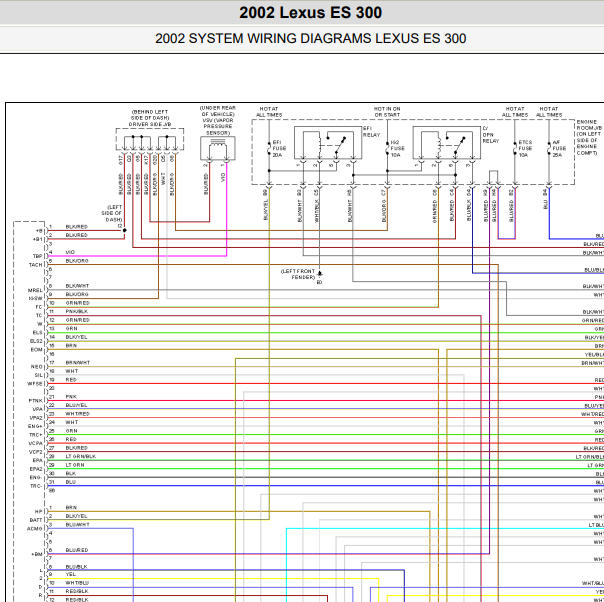Click the 'FC' terminal label

click(x=39, y=307)
